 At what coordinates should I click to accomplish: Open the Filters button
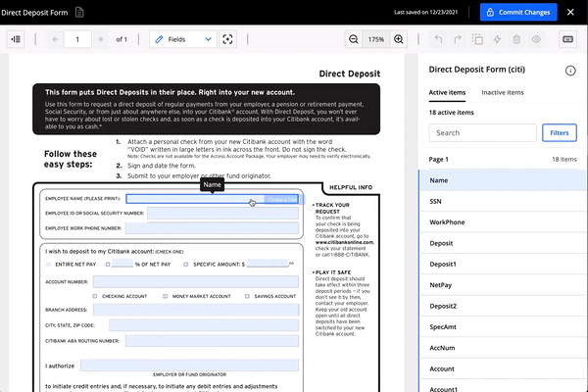tap(560, 133)
